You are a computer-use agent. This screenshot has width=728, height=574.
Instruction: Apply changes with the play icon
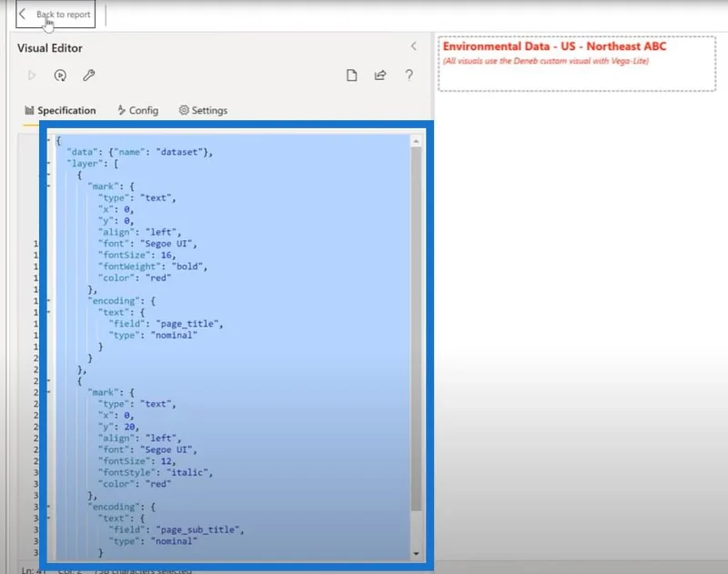click(x=32, y=76)
